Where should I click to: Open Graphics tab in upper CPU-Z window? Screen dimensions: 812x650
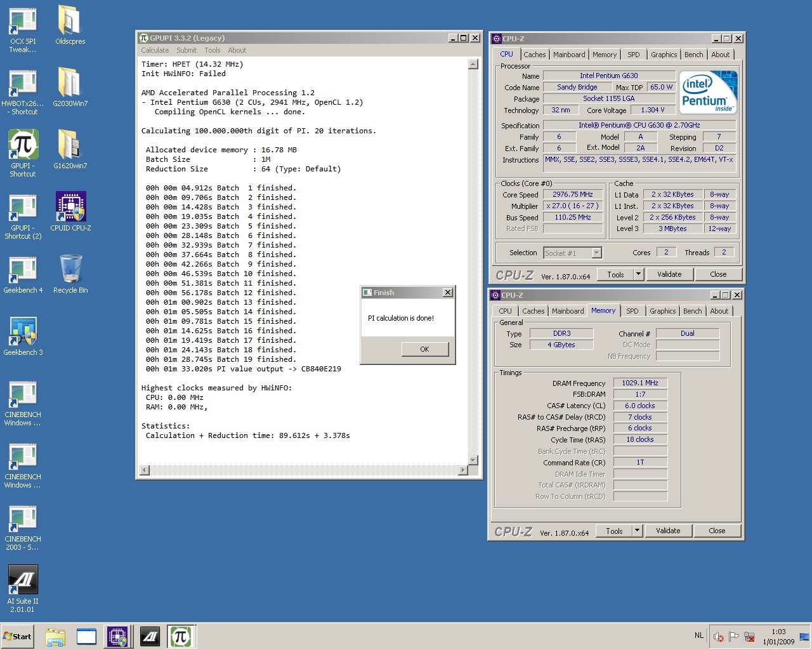click(664, 55)
